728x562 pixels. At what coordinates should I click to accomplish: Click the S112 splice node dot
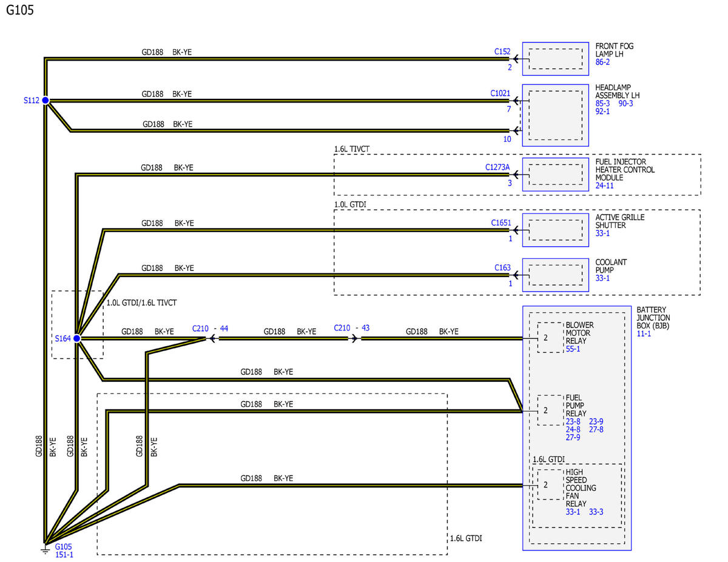pos(45,101)
